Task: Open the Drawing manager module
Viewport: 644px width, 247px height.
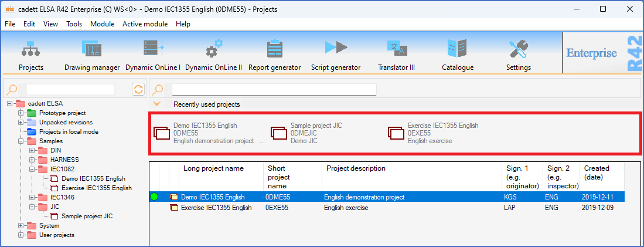Action: pos(91,49)
